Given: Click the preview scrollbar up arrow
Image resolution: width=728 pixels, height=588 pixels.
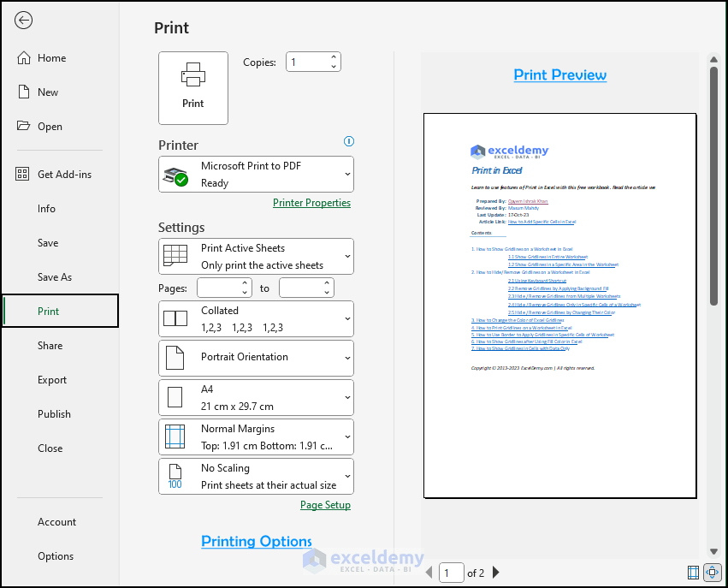Looking at the screenshot, I should pos(713,59).
